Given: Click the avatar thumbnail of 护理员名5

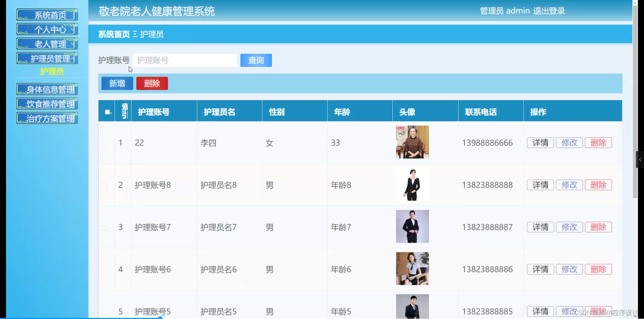Looking at the screenshot, I should coord(412,307).
